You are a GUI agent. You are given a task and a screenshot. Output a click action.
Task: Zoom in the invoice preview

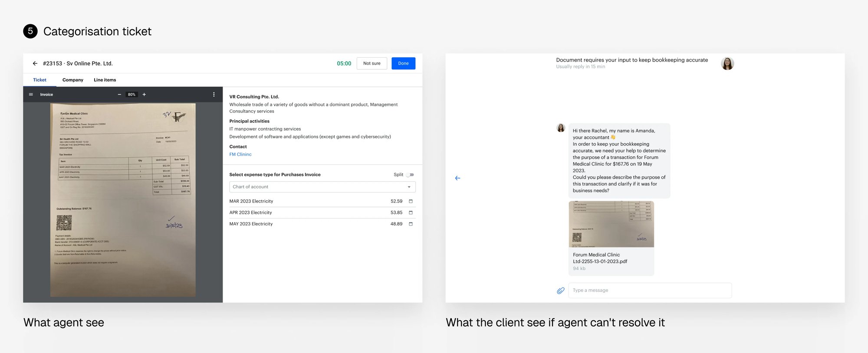click(x=144, y=95)
